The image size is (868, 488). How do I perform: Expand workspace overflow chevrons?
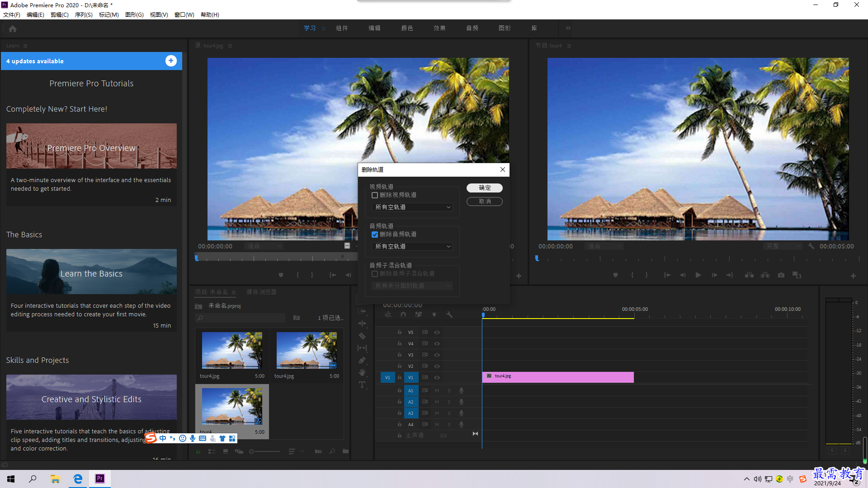tap(568, 28)
